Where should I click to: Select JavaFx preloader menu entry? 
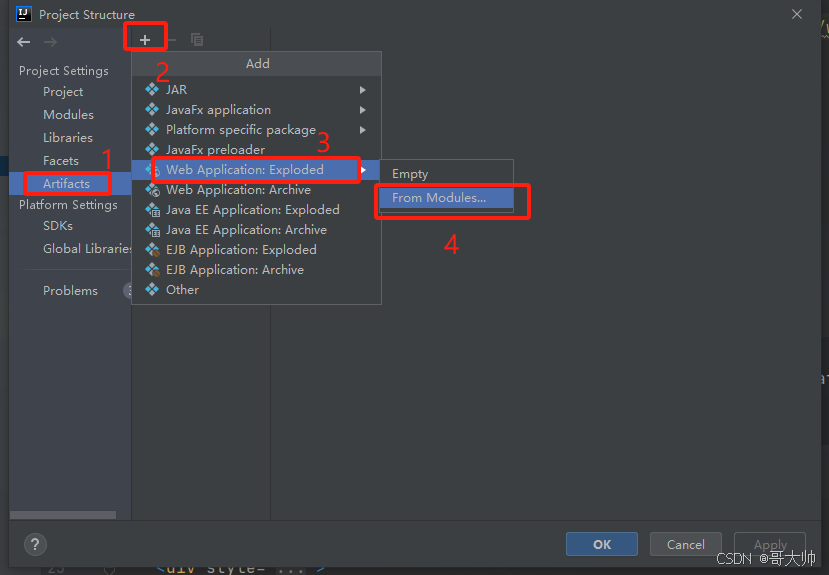pyautogui.click(x=256, y=150)
